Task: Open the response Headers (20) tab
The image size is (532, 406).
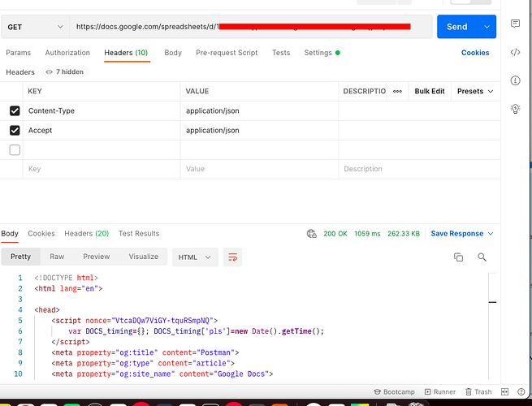Action: (87, 233)
